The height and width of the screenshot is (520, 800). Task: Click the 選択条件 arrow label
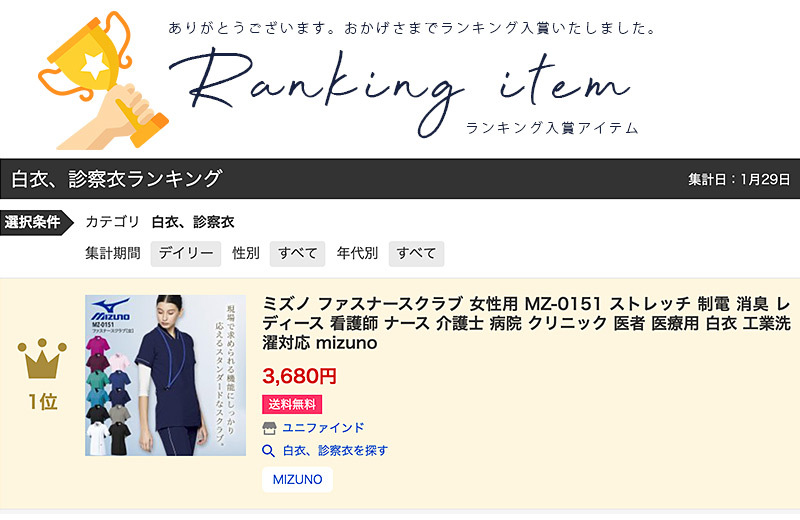click(x=37, y=222)
